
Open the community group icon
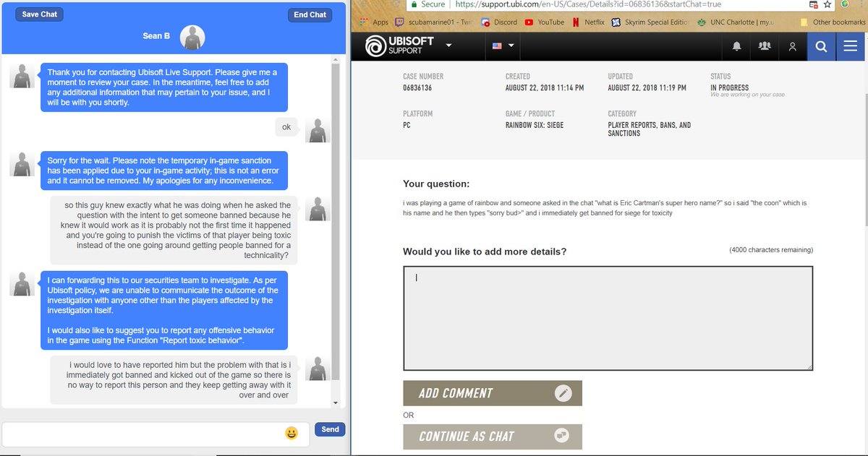[765, 46]
